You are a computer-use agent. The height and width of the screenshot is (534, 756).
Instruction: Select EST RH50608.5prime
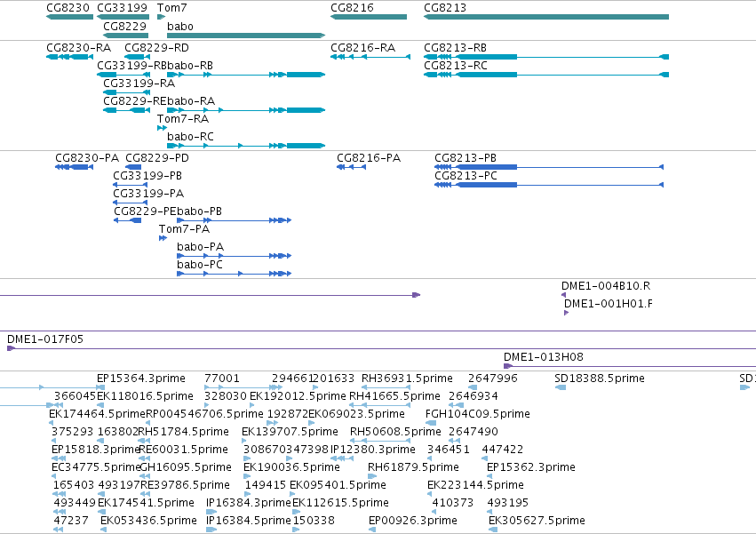tap(396, 432)
